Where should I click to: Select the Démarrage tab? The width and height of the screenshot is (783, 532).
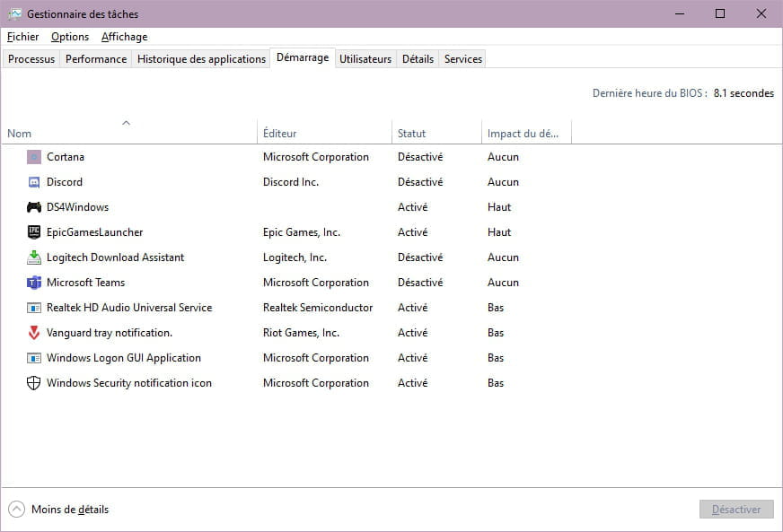[x=303, y=58]
